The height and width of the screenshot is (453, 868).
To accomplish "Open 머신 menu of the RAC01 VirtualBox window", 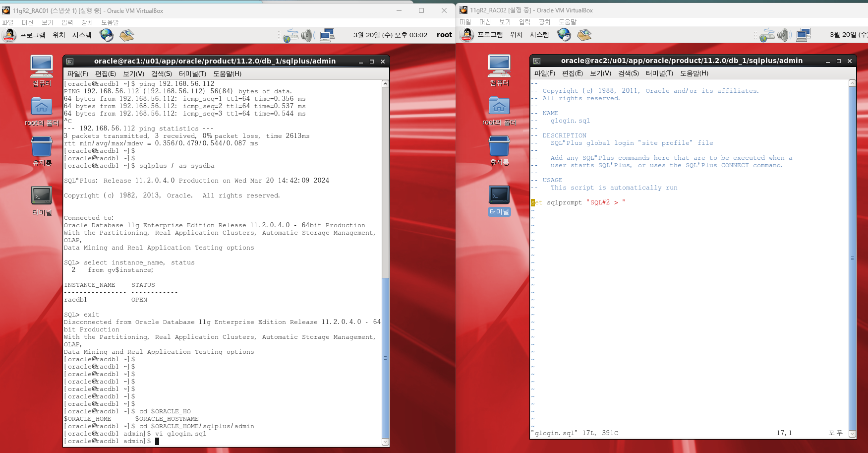I will pos(27,22).
